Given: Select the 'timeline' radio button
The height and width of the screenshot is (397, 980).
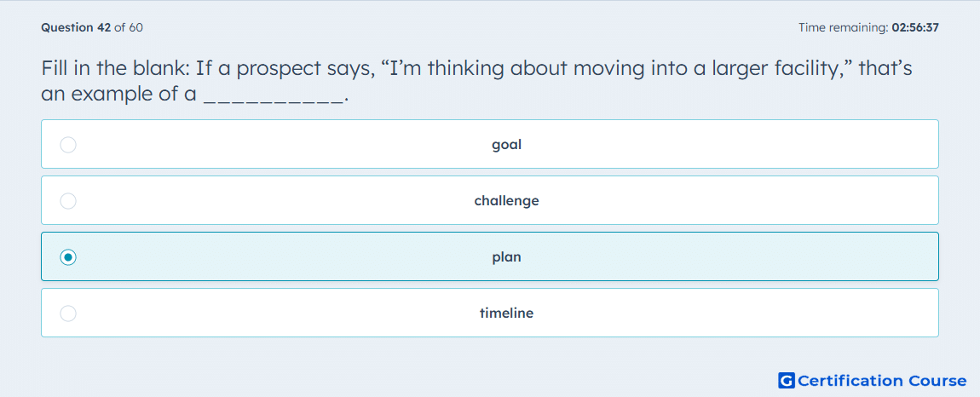Looking at the screenshot, I should coord(68,314).
